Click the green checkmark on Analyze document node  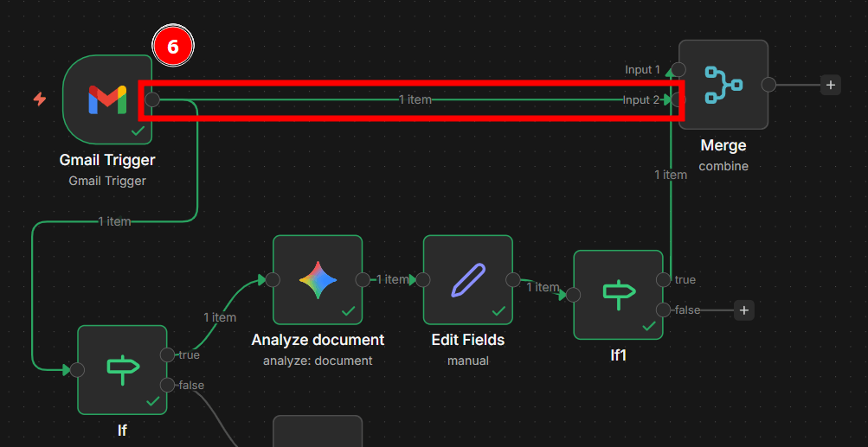348,311
